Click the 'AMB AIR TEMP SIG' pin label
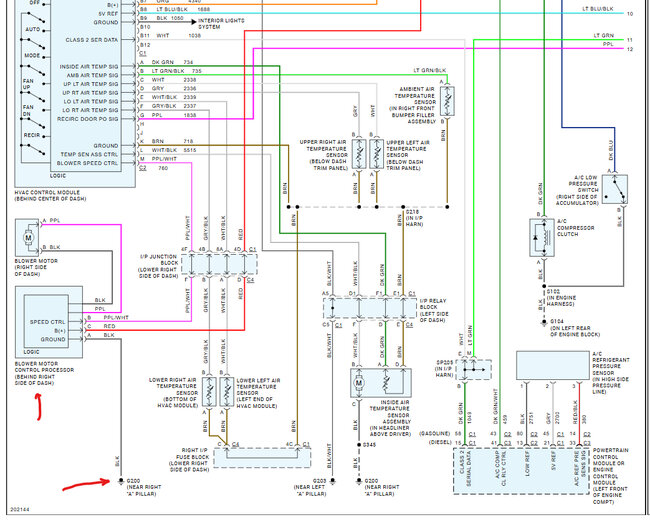The image size is (650, 520). point(92,75)
